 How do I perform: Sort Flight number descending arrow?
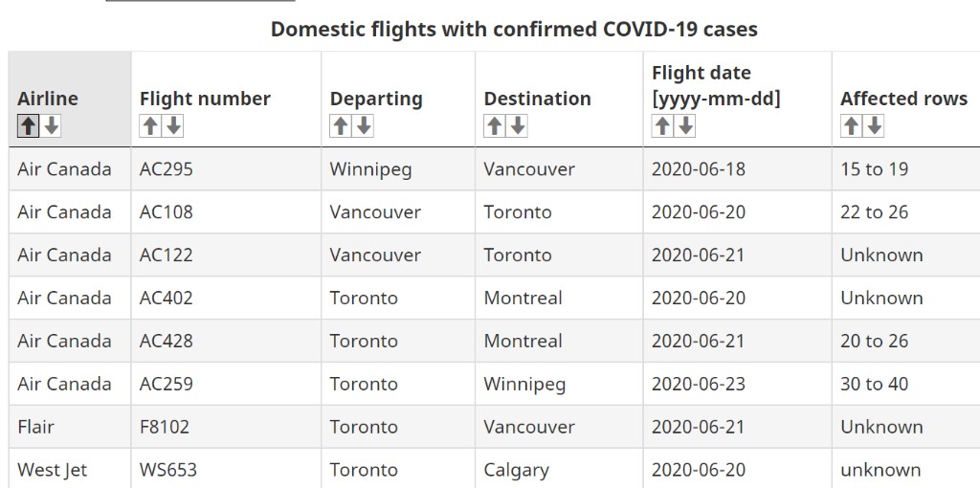[173, 126]
